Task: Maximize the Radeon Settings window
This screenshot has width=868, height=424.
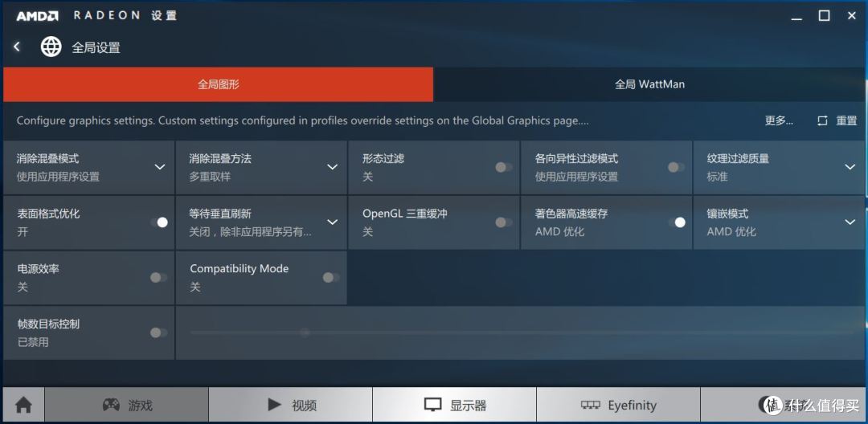Action: tap(825, 15)
